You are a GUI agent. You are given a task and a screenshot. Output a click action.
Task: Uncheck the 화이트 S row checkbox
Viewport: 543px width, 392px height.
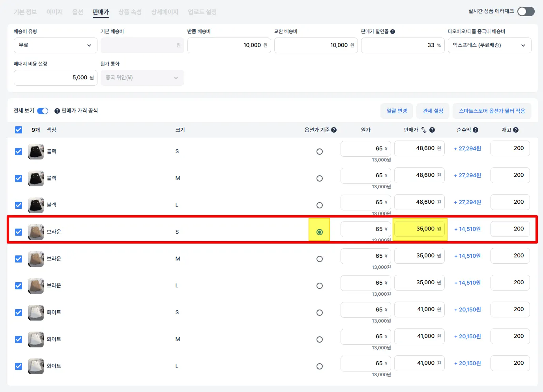coord(19,313)
